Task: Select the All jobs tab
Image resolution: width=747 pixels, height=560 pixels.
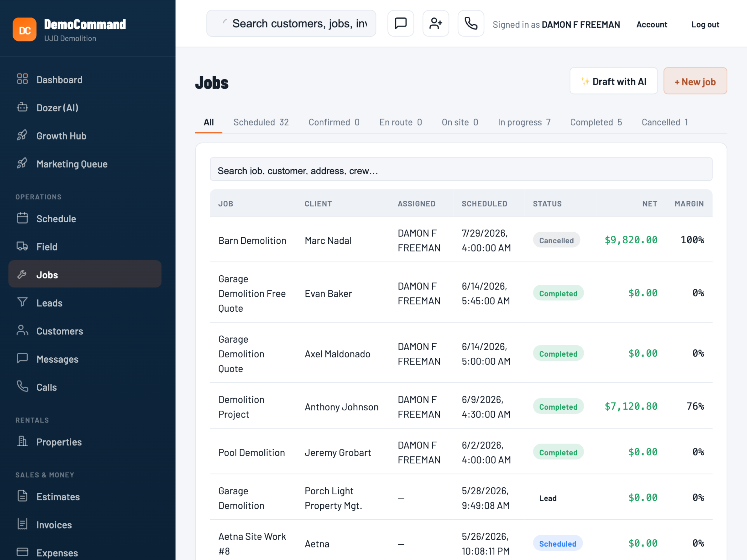Action: 208,122
